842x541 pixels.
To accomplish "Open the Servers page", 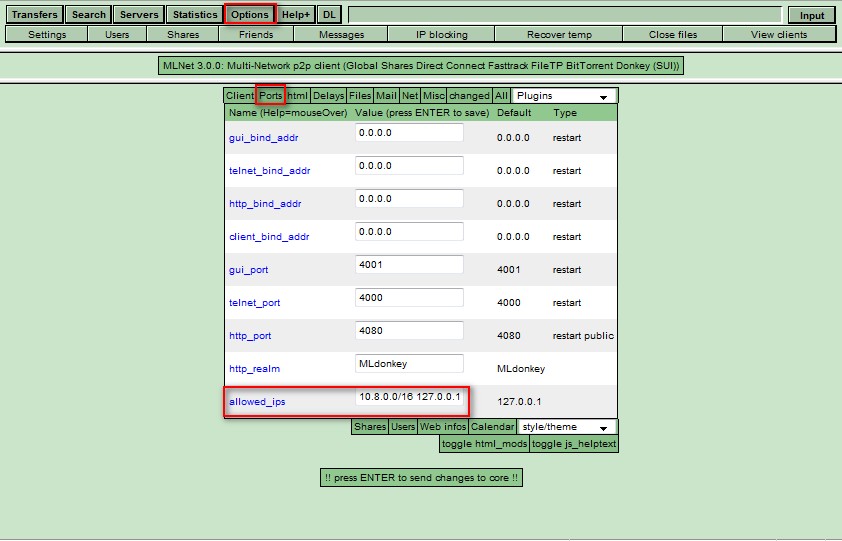I will coord(137,15).
